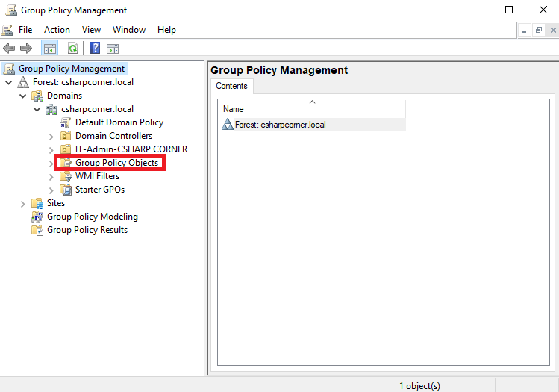Click the Starter GPOs folder icon
The image size is (559, 392).
[66, 190]
